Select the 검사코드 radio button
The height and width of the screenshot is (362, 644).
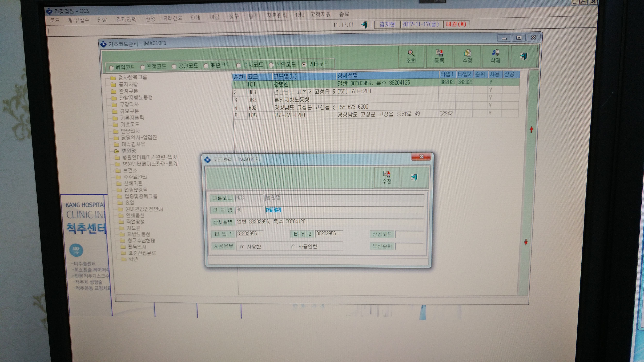tap(238, 65)
